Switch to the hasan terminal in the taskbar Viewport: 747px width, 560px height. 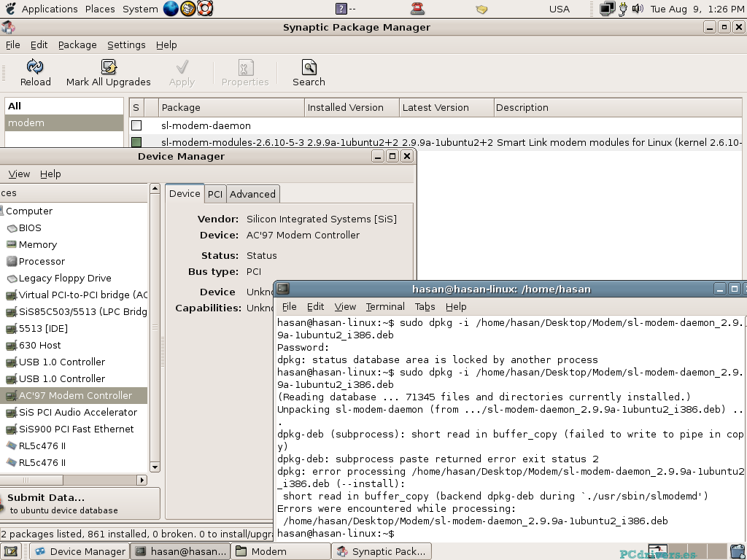point(180,551)
